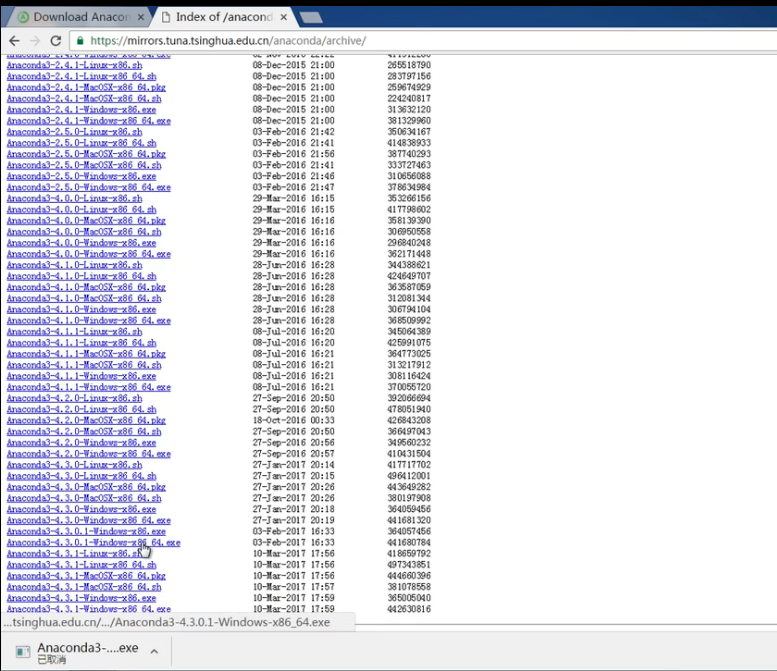Open Anaconda3-4.0.0-Windows-x86.exe link
The height and width of the screenshot is (671, 777).
point(81,243)
